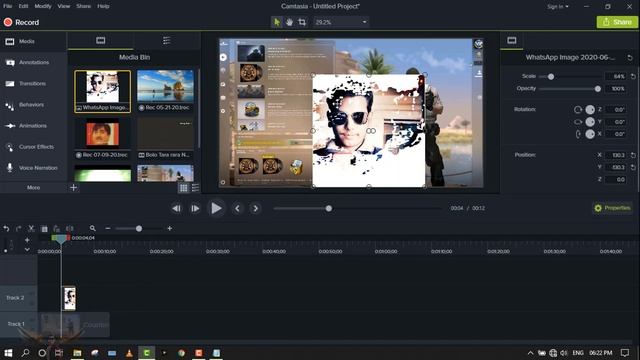Adjust the Opacity slider
This screenshot has height=360, width=640.
tap(598, 89)
